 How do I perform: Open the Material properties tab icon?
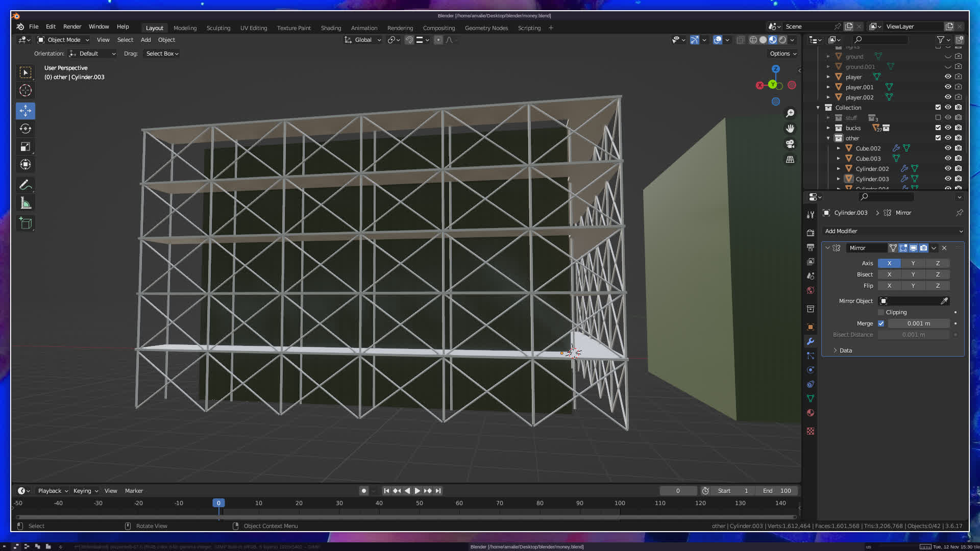coord(811,413)
